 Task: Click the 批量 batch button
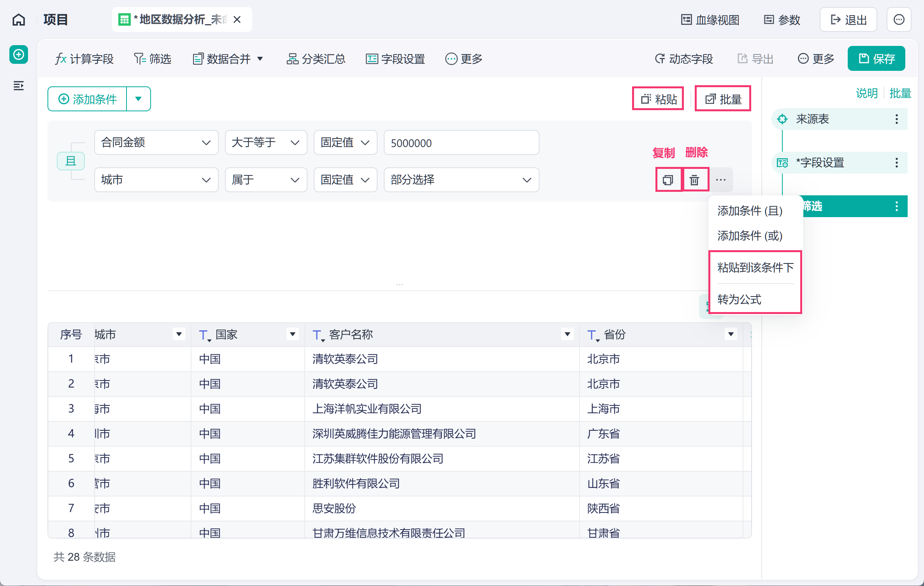[723, 99]
